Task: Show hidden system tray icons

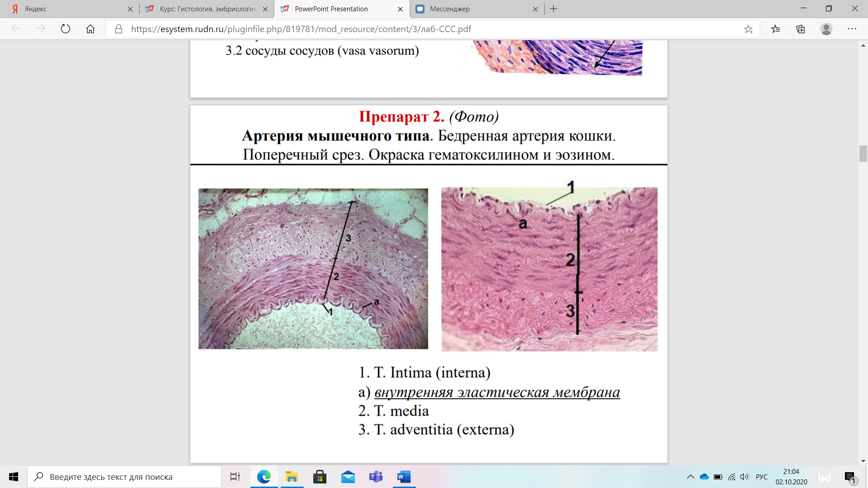Action: pyautogui.click(x=691, y=477)
